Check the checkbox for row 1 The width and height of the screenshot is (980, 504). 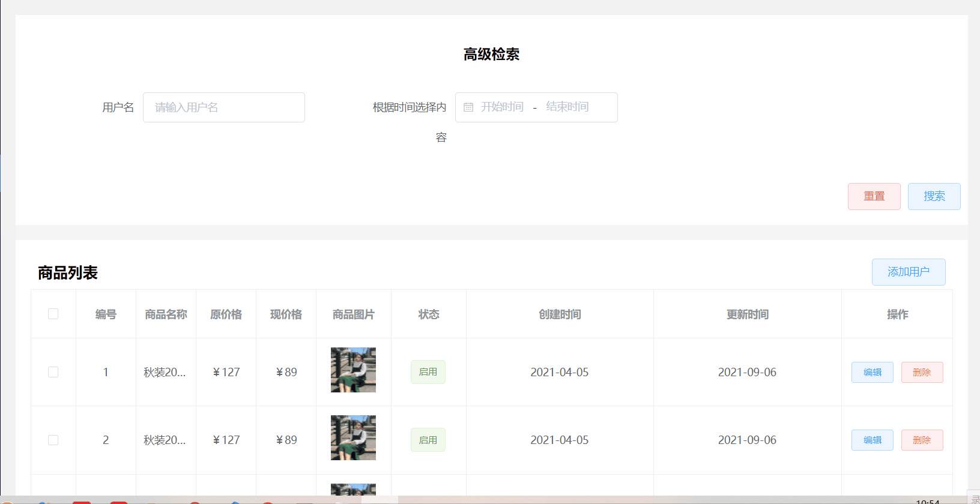53,372
